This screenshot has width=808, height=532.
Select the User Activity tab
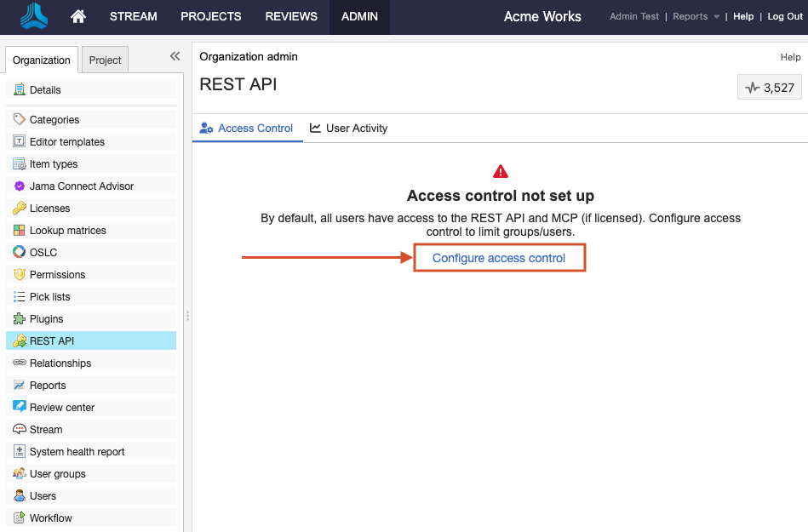[349, 129]
